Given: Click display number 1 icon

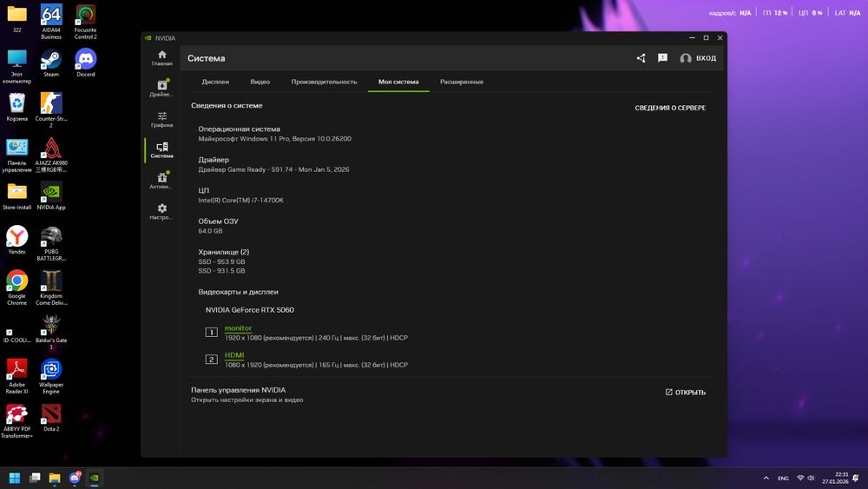Looking at the screenshot, I should point(212,333).
